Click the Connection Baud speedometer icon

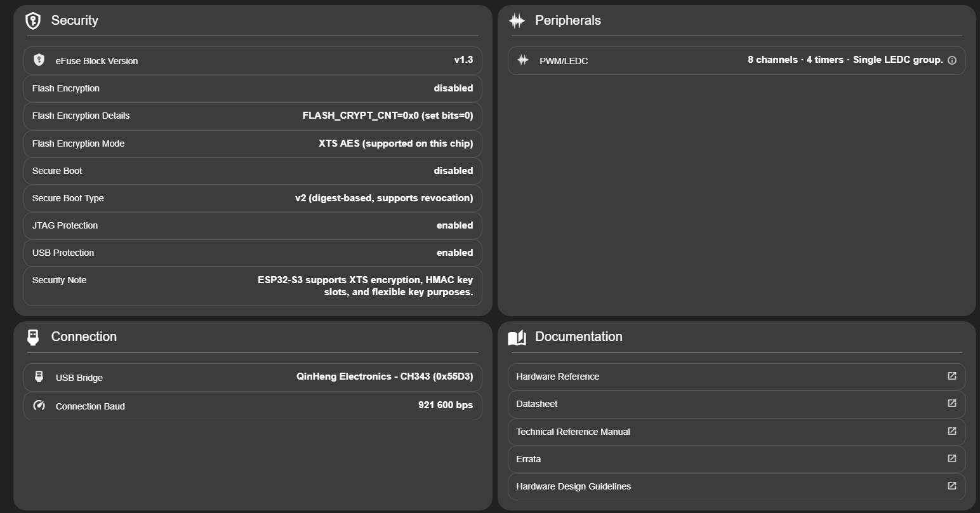click(39, 406)
